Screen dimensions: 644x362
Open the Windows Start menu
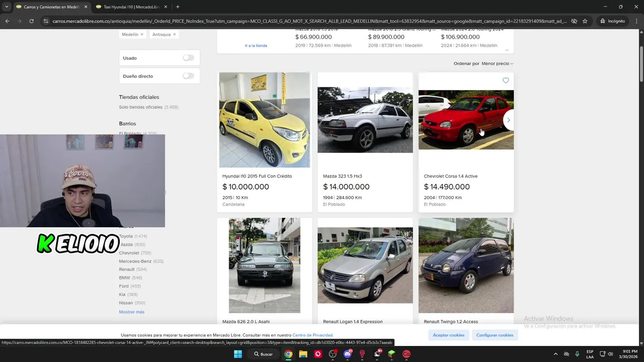point(238,354)
